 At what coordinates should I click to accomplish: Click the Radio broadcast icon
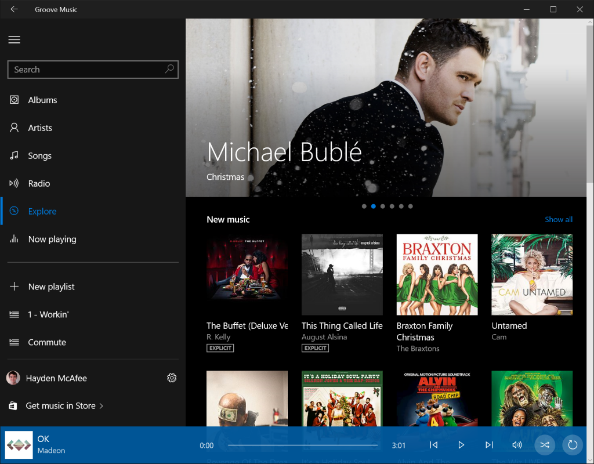14,183
